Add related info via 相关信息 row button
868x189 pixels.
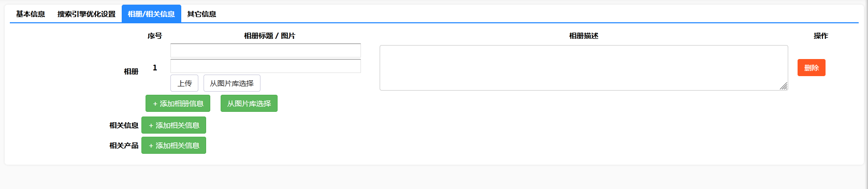[x=173, y=125]
